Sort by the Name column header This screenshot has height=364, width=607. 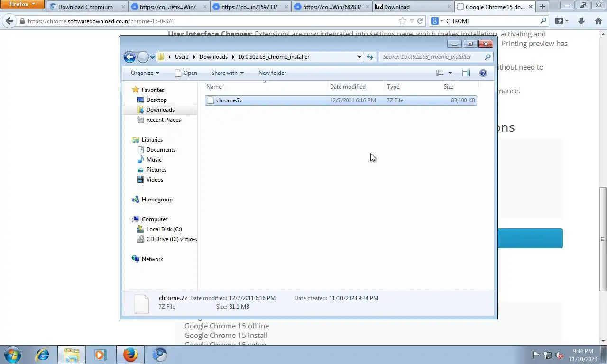(x=266, y=87)
